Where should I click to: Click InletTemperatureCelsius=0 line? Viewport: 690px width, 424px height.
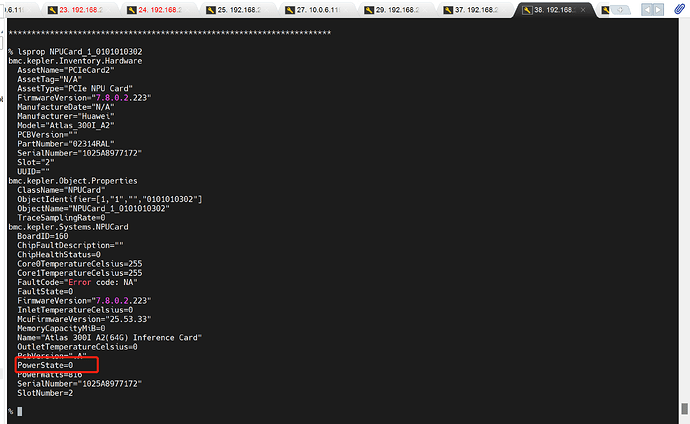point(75,310)
